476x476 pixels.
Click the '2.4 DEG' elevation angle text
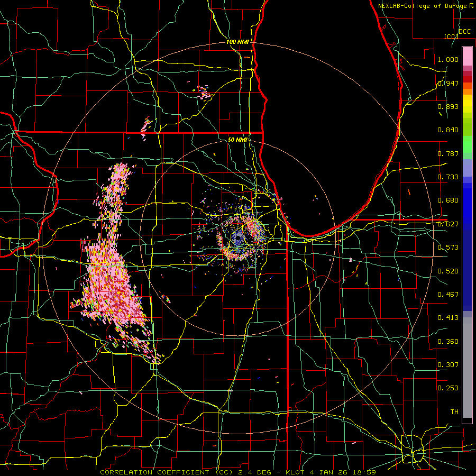click(x=255, y=472)
